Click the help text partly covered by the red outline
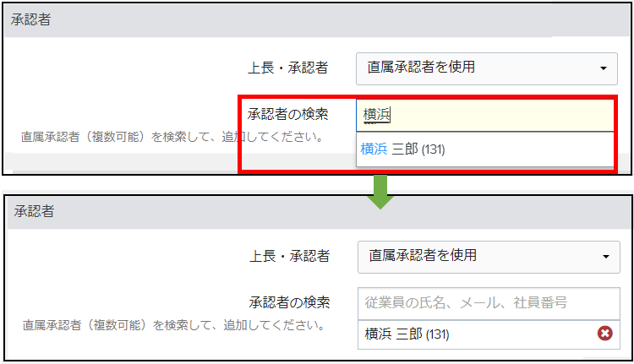634x364 pixels. point(172,137)
